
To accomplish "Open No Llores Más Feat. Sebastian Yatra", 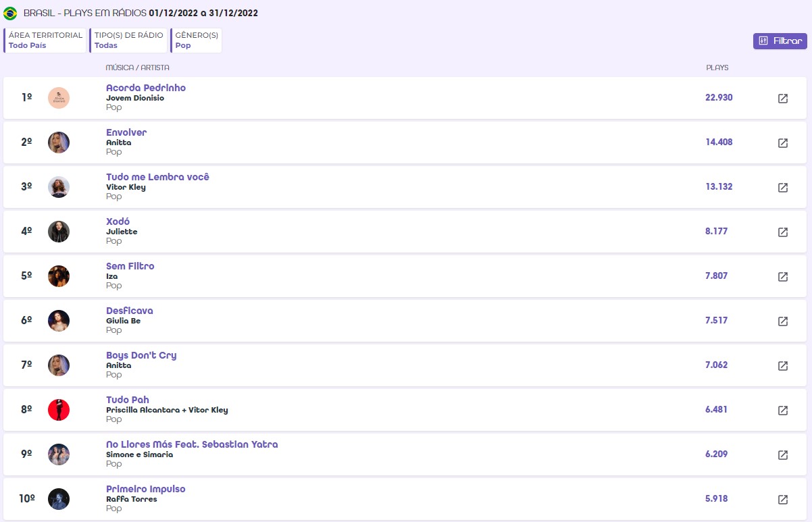I will point(192,444).
